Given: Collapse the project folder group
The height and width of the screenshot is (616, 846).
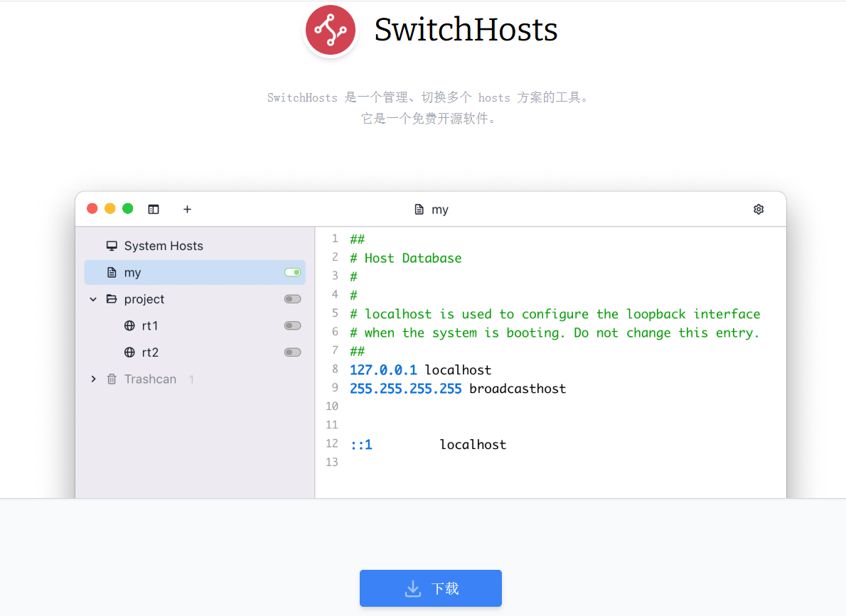Looking at the screenshot, I should pos(93,298).
